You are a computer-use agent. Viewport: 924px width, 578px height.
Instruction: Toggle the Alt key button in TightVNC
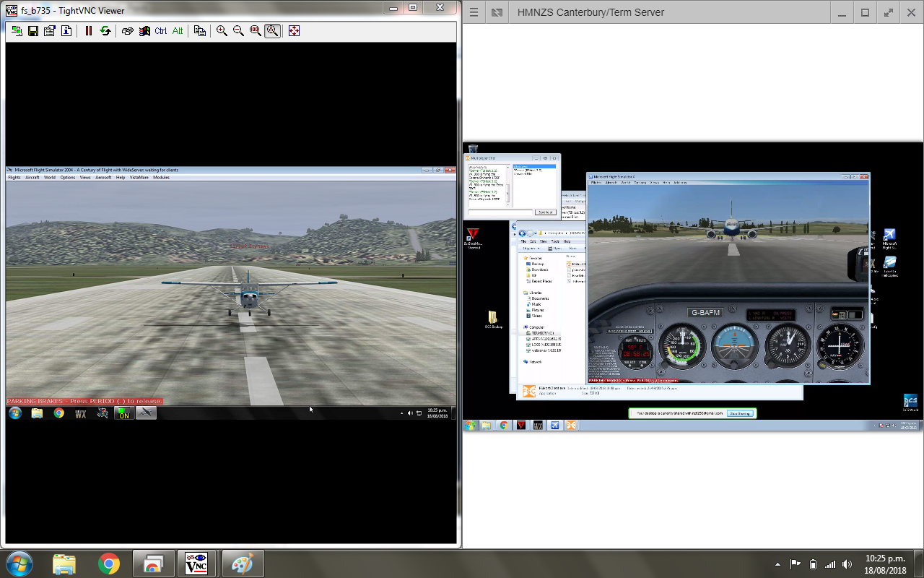178,31
